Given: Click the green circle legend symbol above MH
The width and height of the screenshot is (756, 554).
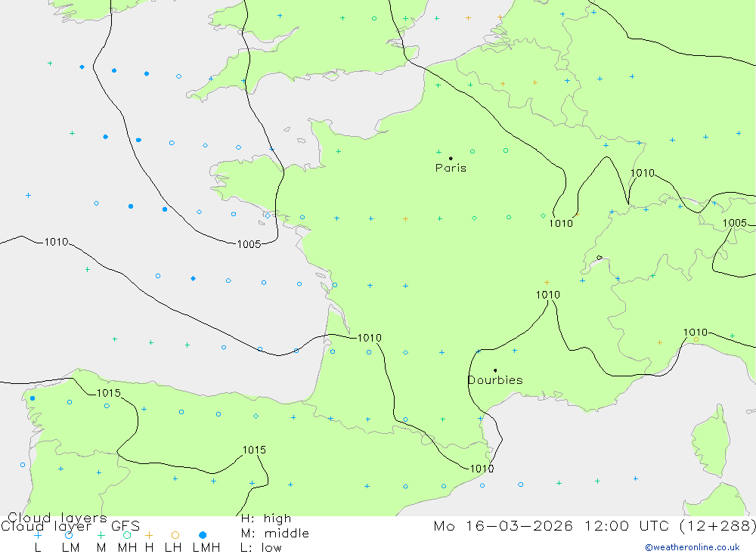Looking at the screenshot, I should click(x=127, y=535).
